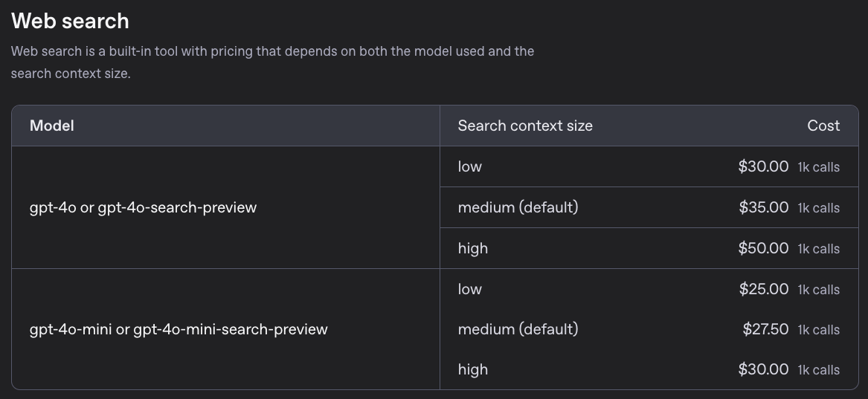Click the Web search heading
The height and width of the screenshot is (399, 868).
click(x=70, y=21)
